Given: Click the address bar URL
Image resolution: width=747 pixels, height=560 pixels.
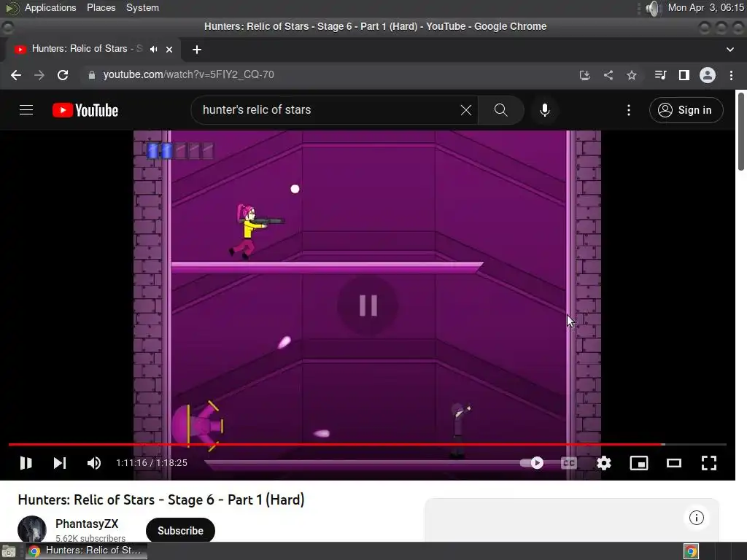Looking at the screenshot, I should [x=189, y=75].
